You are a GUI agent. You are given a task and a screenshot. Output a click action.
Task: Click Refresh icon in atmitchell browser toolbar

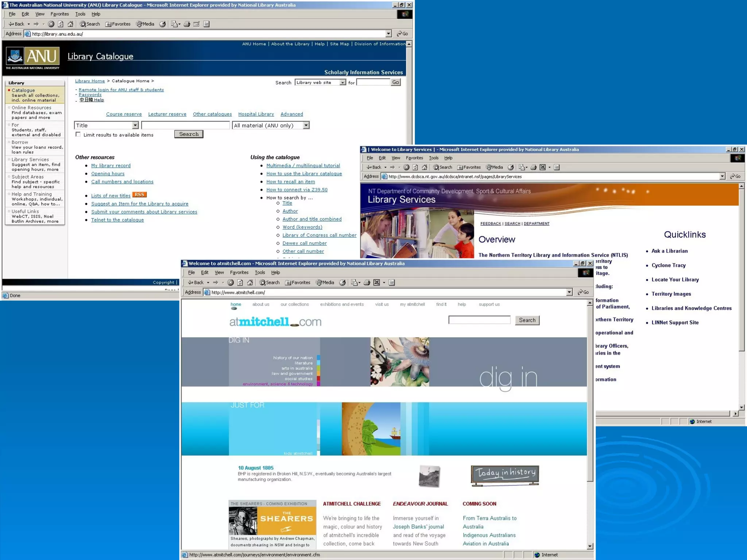click(240, 283)
